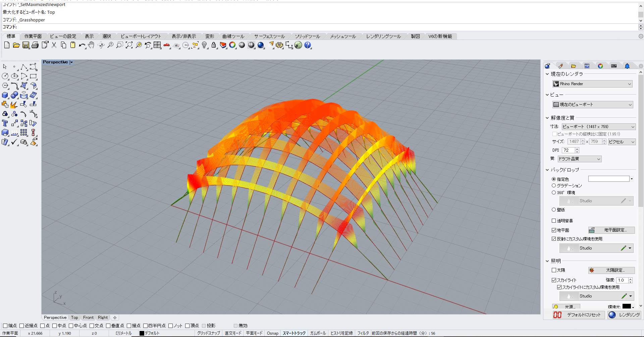Viewport: 644px width, 337px height.
Task: Click the Undo arrow icon
Action: pos(82,45)
